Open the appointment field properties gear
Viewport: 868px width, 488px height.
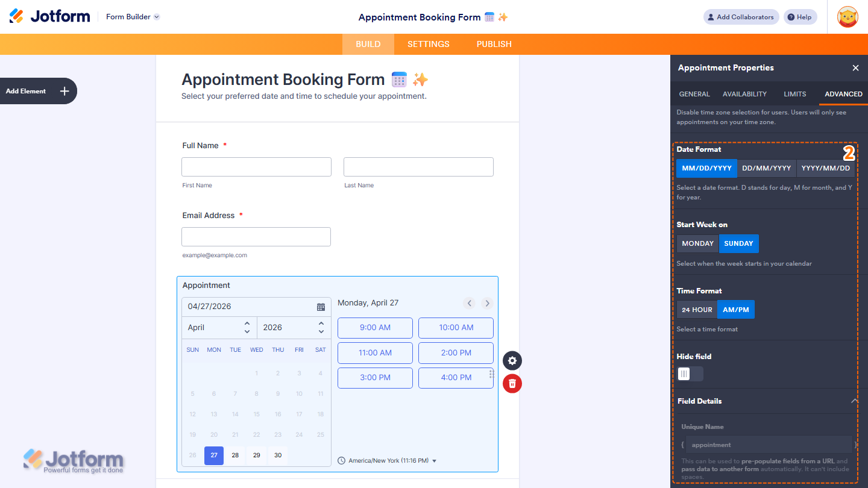[512, 360]
